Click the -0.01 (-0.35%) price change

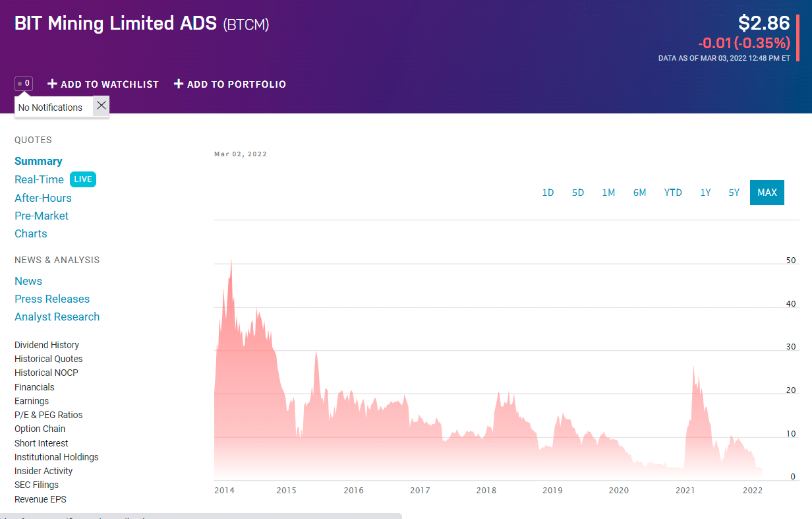tap(744, 44)
